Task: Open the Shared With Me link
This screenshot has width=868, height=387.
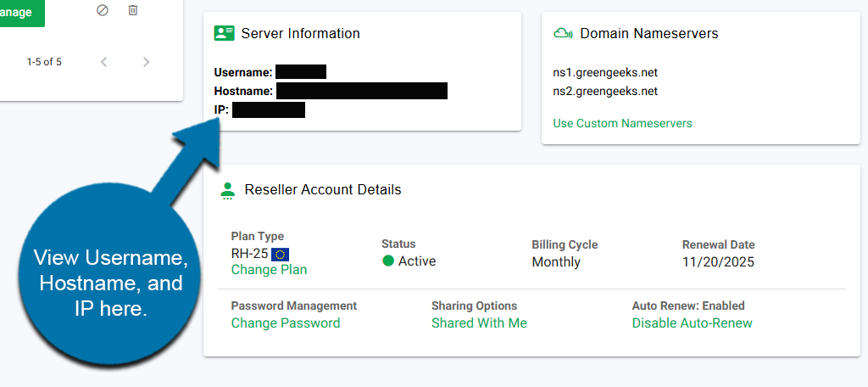Action: pos(479,323)
